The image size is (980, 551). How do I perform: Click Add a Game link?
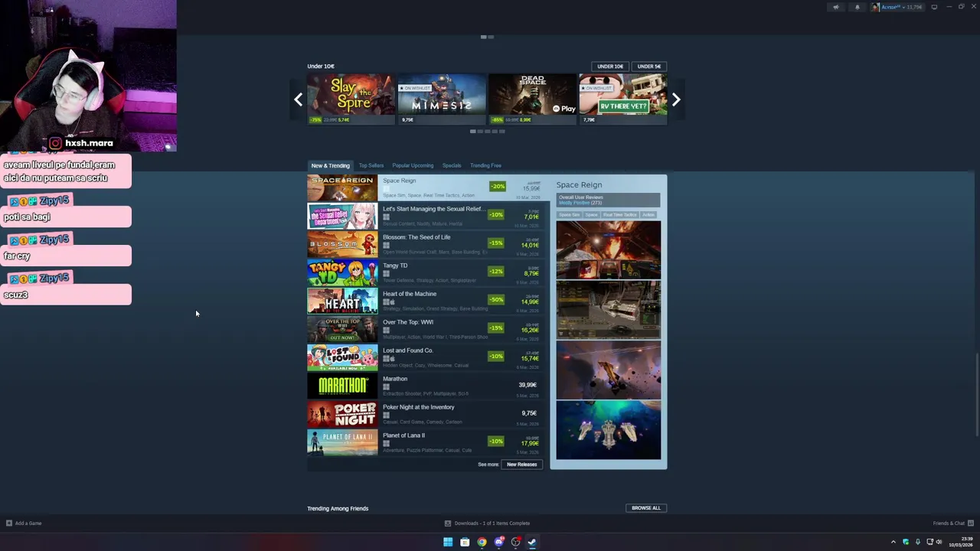(24, 523)
